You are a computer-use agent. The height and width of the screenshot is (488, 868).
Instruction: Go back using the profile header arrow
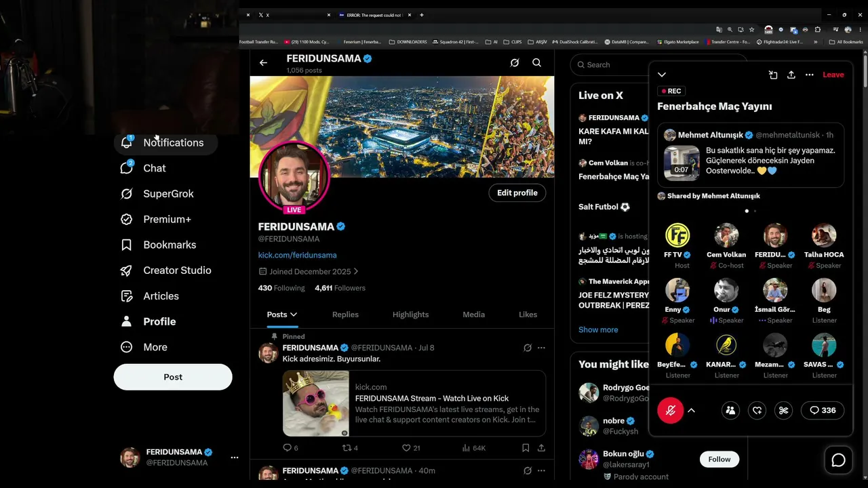coord(263,63)
